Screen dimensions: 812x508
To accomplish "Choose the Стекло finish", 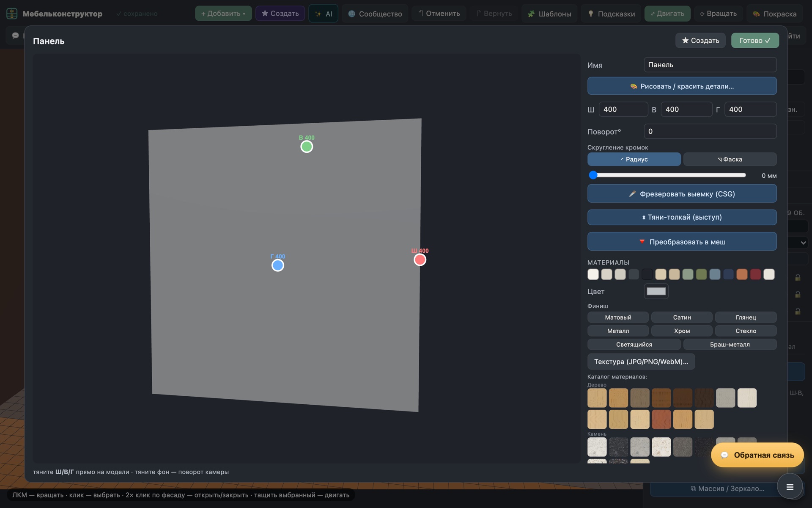I will pyautogui.click(x=746, y=331).
